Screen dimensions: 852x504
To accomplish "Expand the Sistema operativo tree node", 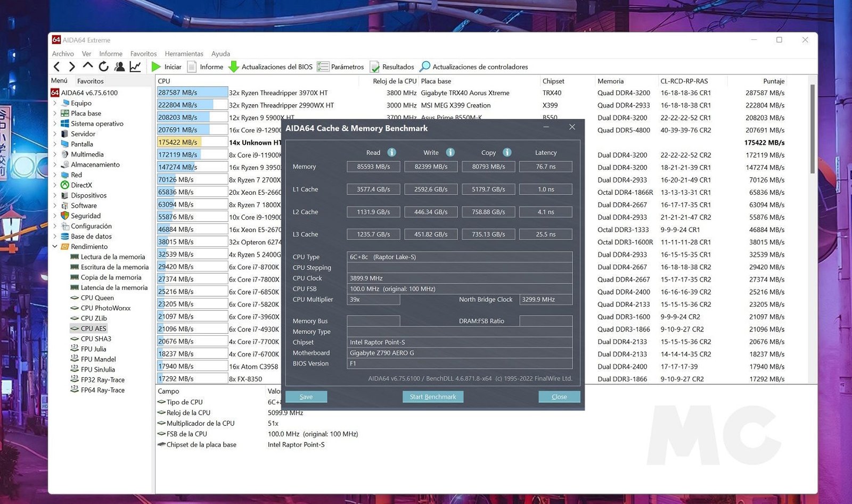I will tap(54, 123).
